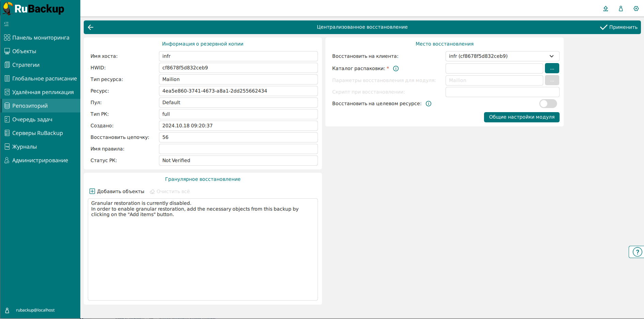
Task: Click info icon beside Восстановить на целевом ресурсе
Action: point(429,104)
